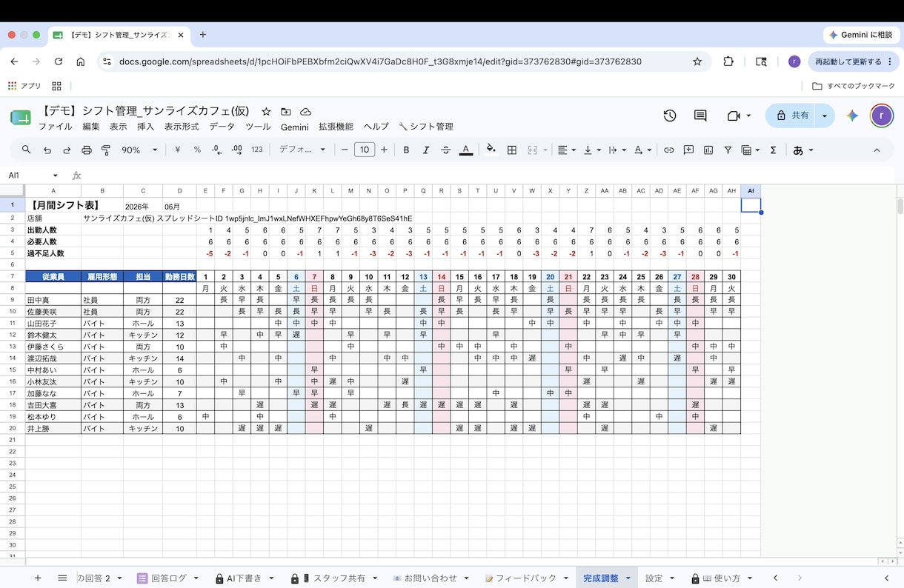Switch to the 回答ログ sheet tab
The width and height of the screenshot is (904, 588).
pos(168,578)
